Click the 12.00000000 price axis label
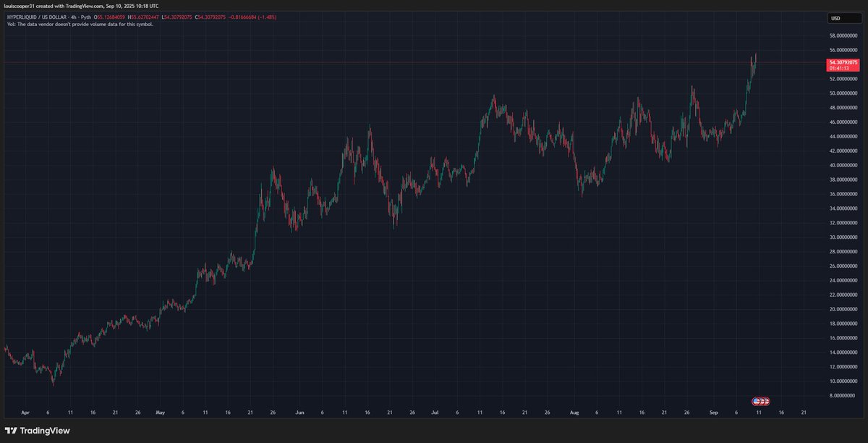Screen dimensions: 868x443 coord(843,366)
